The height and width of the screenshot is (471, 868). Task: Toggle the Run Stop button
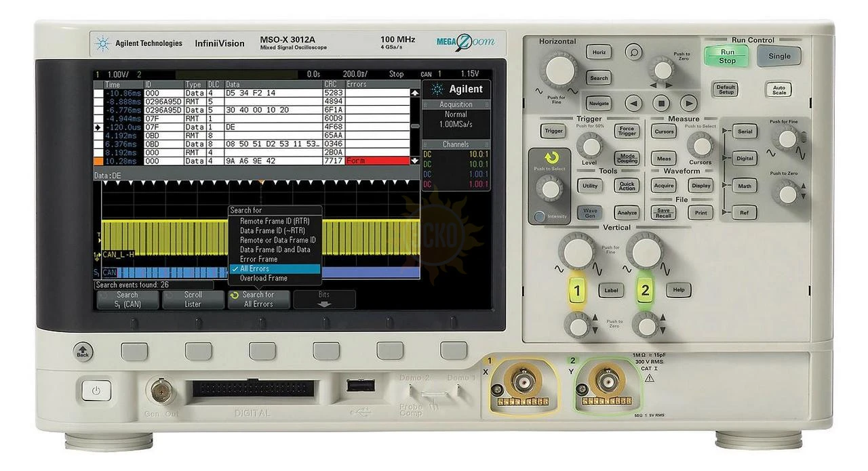(x=727, y=56)
